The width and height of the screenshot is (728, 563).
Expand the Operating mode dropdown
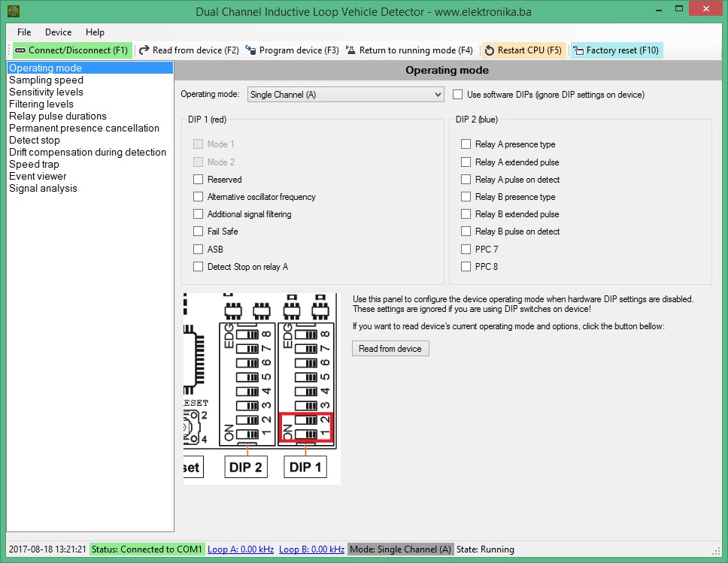point(345,95)
